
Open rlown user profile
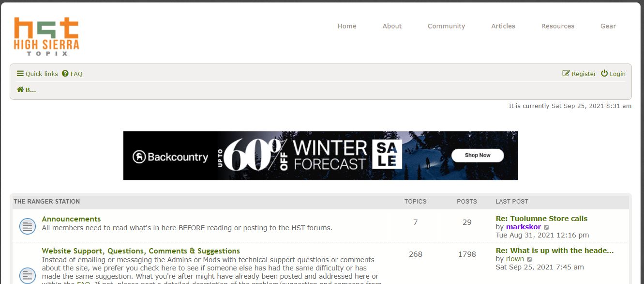[x=515, y=259]
